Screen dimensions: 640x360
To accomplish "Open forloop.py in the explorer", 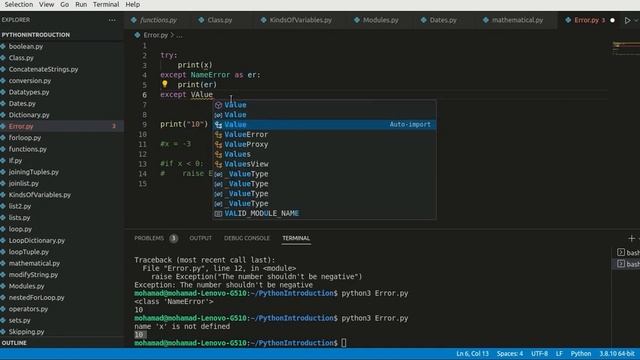I will coord(24,138).
